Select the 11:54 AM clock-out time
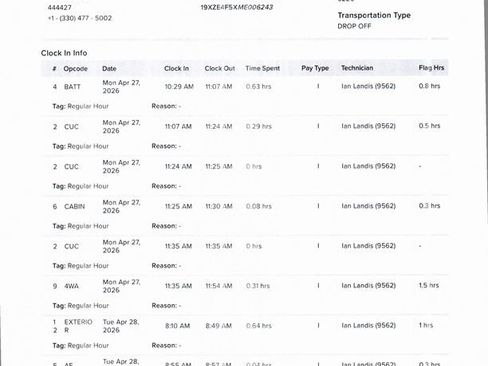This screenshot has height=366, width=488. (219, 286)
